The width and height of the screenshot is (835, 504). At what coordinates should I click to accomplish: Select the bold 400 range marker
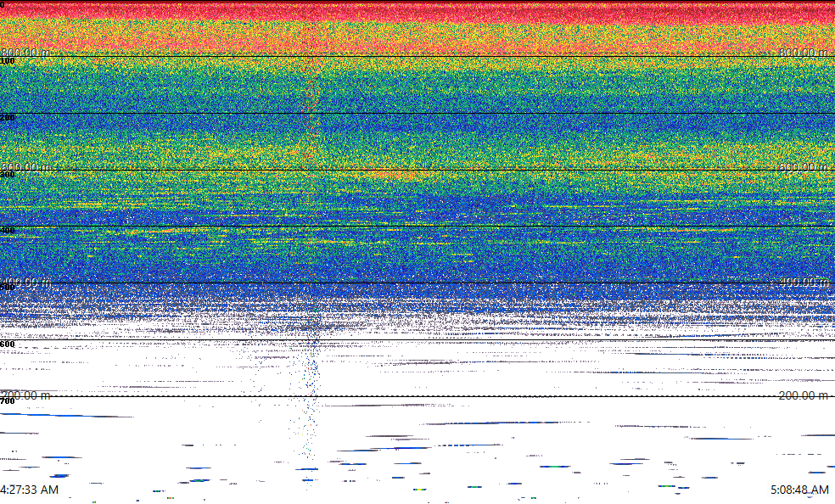[8, 231]
